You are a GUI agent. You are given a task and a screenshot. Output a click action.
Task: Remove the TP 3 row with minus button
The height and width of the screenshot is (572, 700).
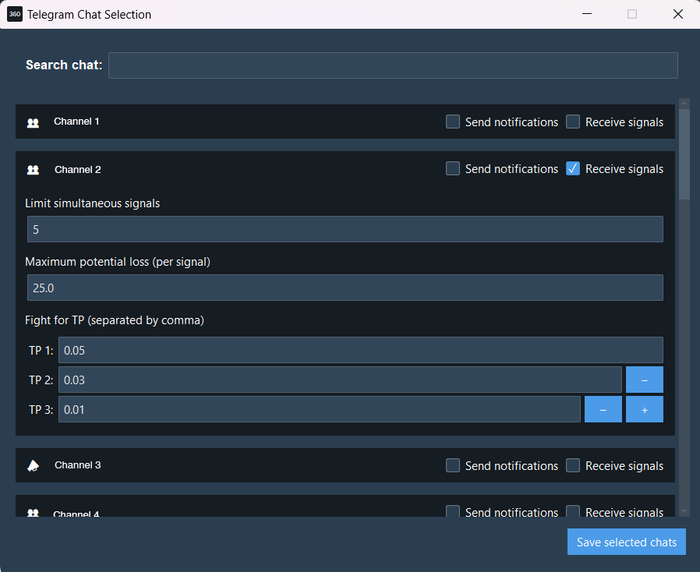tap(603, 410)
